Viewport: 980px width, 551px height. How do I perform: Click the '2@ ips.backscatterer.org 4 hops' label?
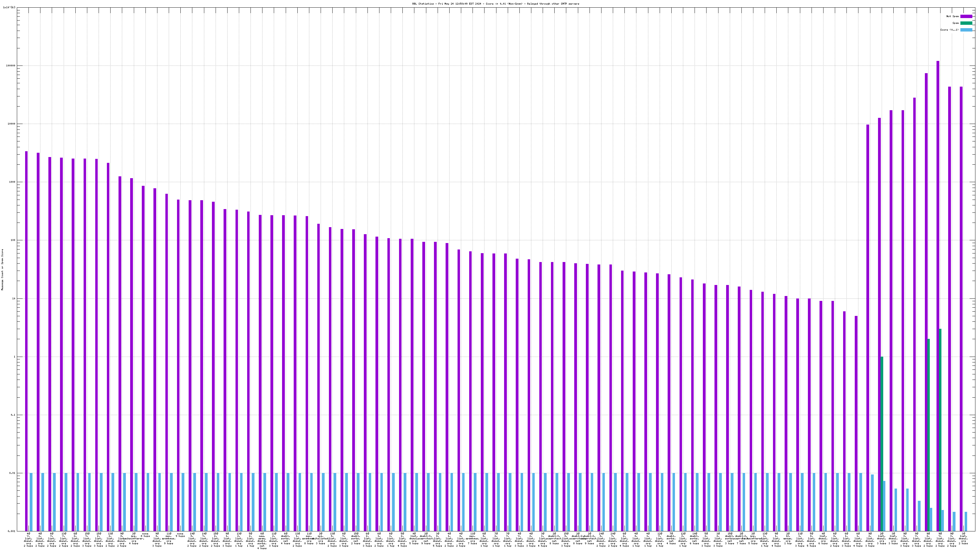click(x=134, y=538)
